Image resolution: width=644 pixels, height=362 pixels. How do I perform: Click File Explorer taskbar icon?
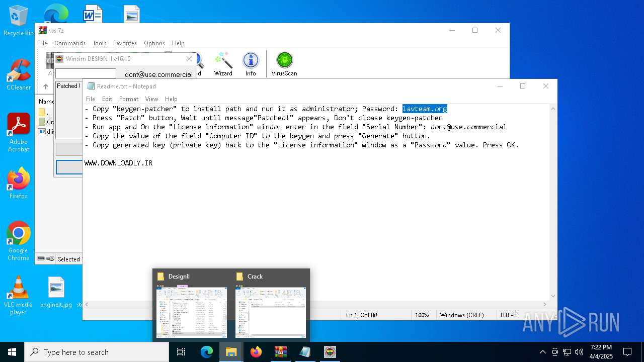click(x=231, y=352)
